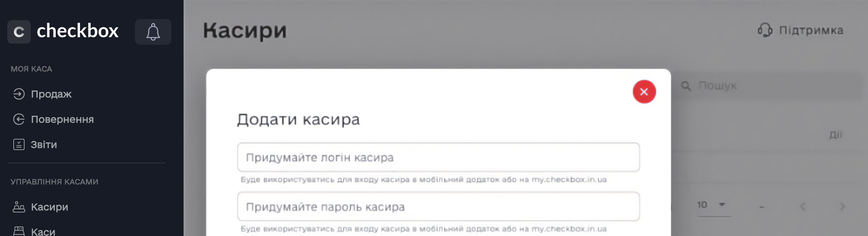Click the search magnifier icon
This screenshot has height=236, width=868.
[x=686, y=86]
